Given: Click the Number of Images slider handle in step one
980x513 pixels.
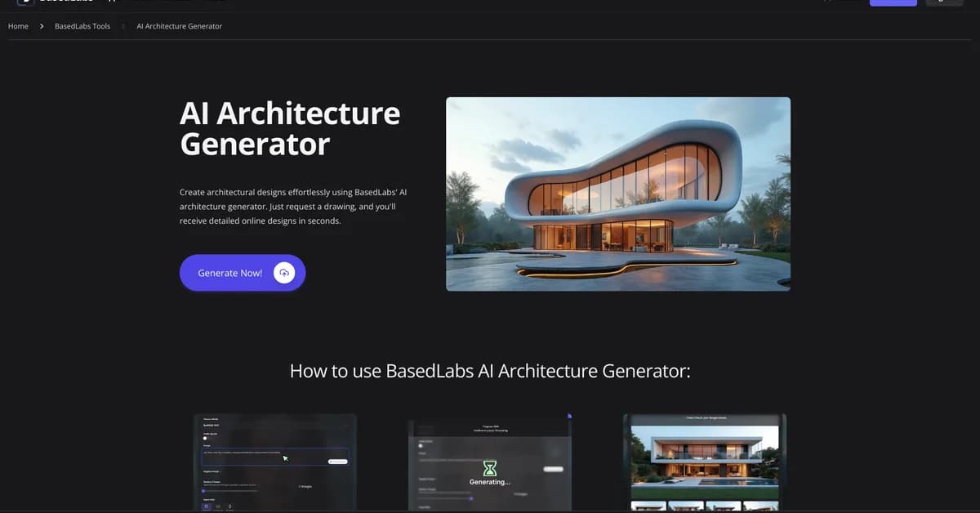Looking at the screenshot, I should click(203, 491).
